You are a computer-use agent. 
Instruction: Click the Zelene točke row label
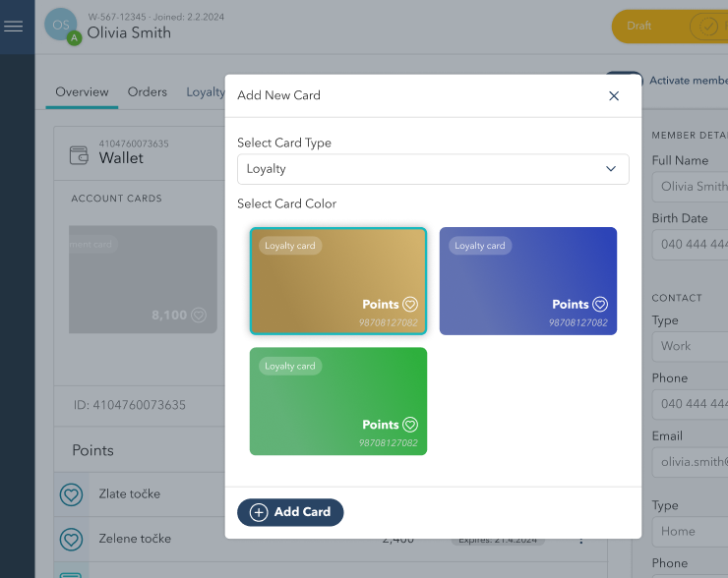[135, 538]
